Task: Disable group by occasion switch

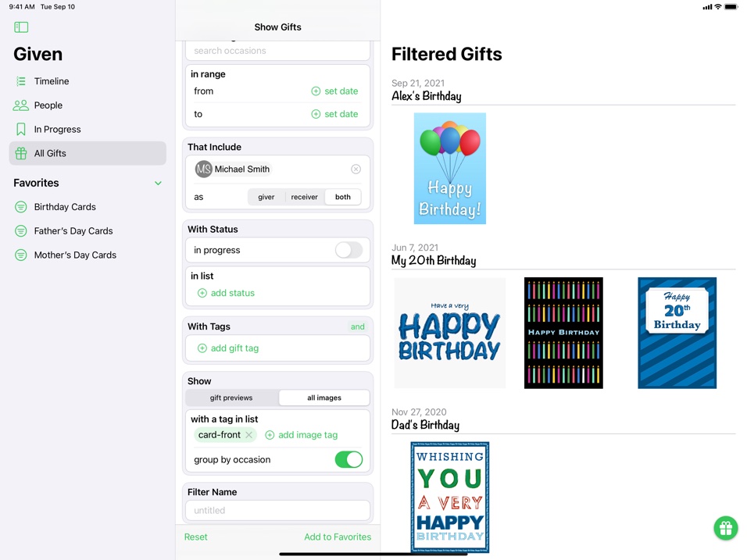Action: tap(348, 459)
